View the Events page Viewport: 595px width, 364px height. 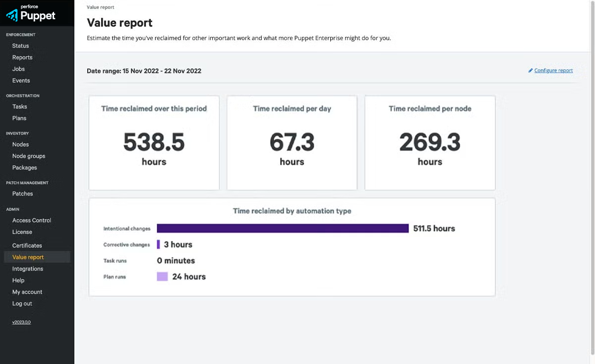coord(20,80)
